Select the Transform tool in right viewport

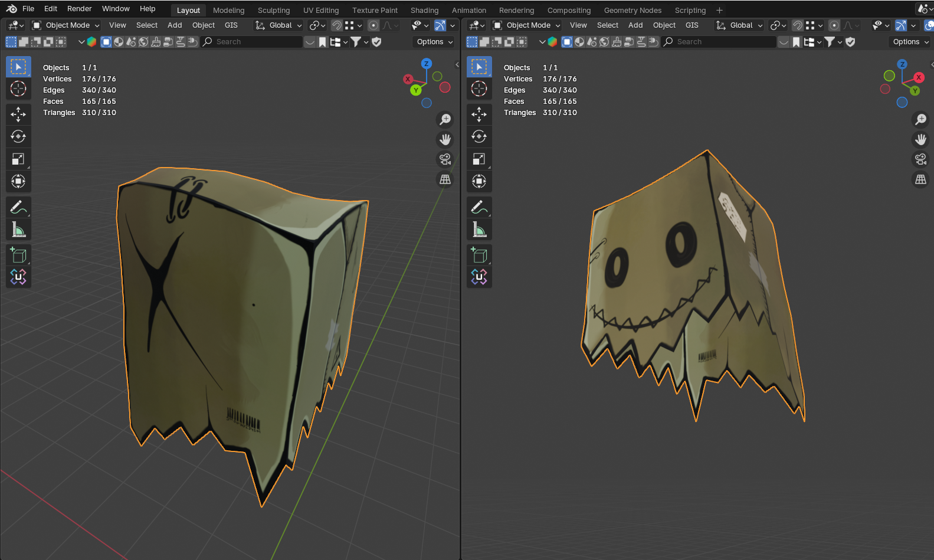click(479, 181)
